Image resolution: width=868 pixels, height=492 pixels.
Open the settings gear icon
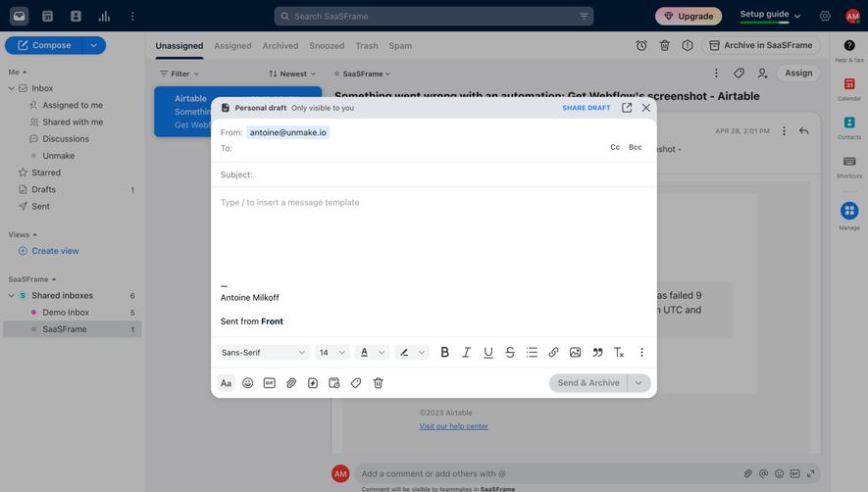tap(825, 16)
